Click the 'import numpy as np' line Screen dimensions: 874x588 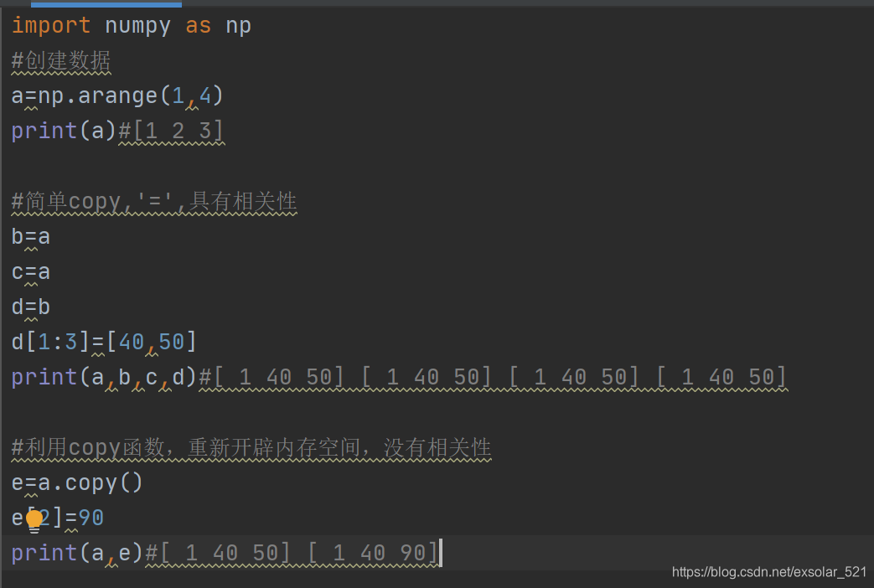[132, 26]
